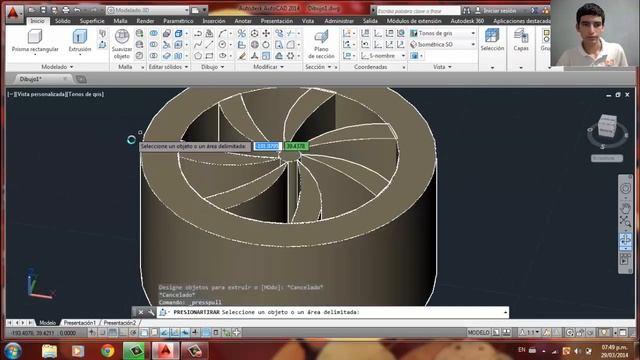
Task: Click the Print icon in quick access toolbar
Action: pos(65,10)
